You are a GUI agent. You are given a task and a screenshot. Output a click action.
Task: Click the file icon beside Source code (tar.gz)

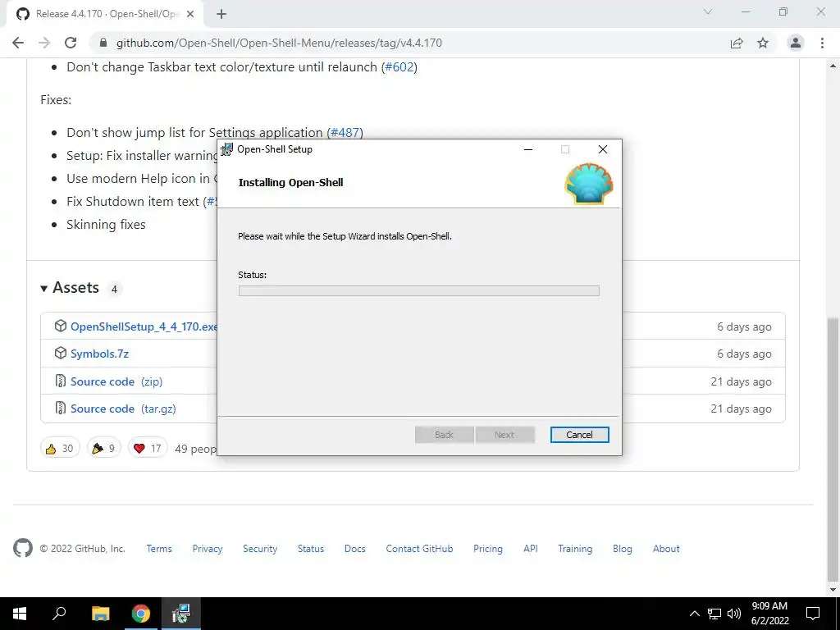point(61,409)
